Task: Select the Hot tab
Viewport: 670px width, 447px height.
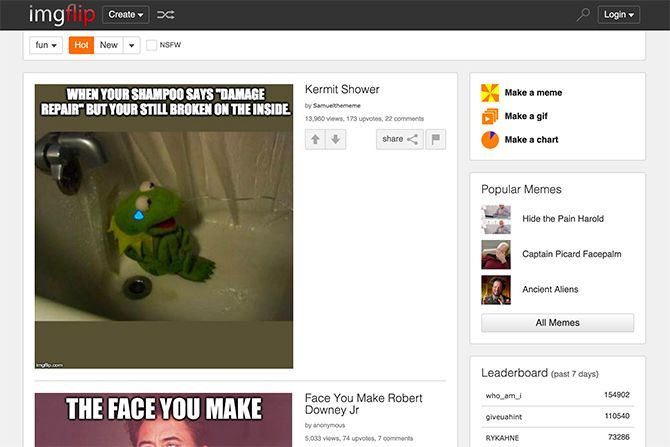Action: pyautogui.click(x=81, y=45)
